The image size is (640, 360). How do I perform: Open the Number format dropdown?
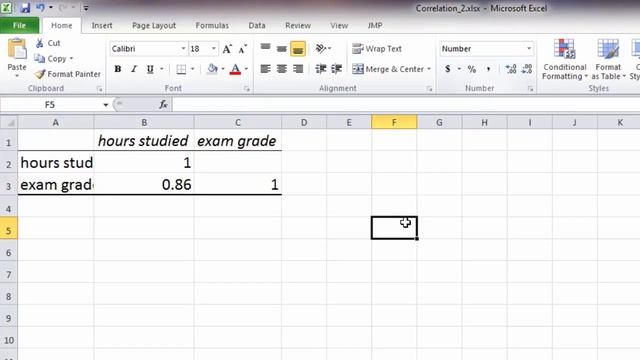529,49
